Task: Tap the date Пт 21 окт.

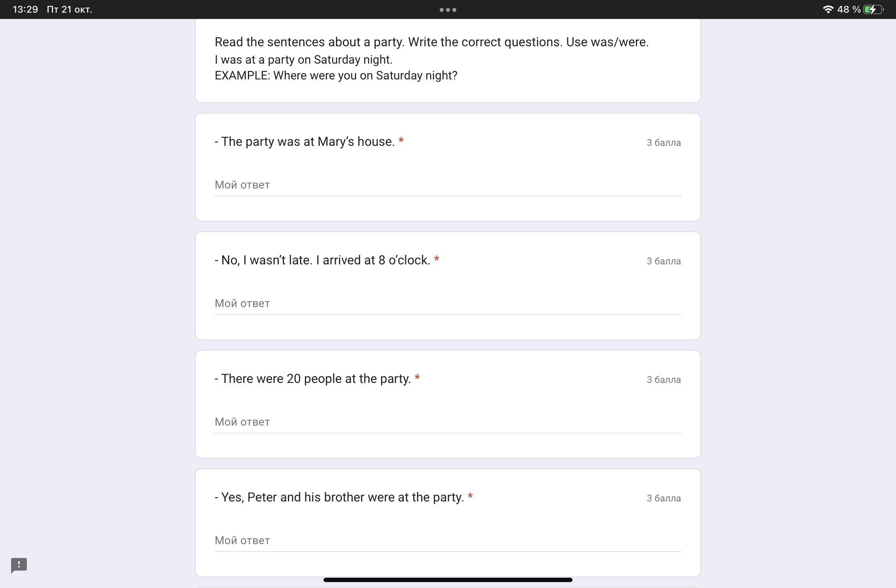Action: click(69, 9)
